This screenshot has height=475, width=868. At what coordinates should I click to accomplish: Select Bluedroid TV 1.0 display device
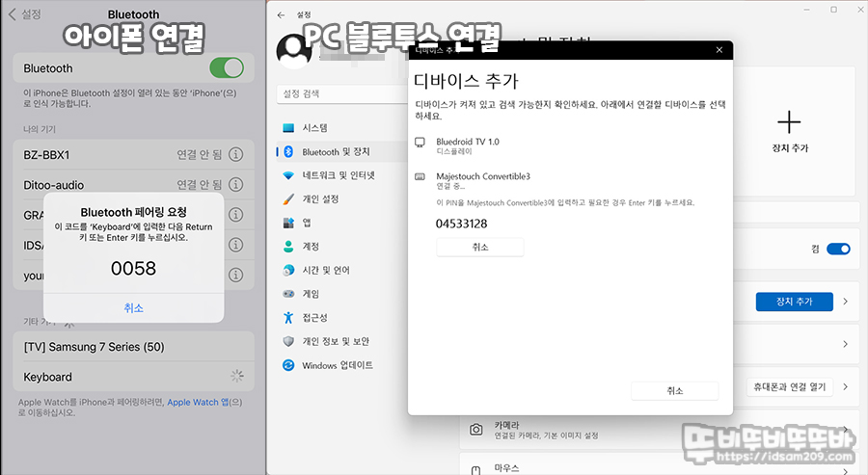(x=570, y=146)
